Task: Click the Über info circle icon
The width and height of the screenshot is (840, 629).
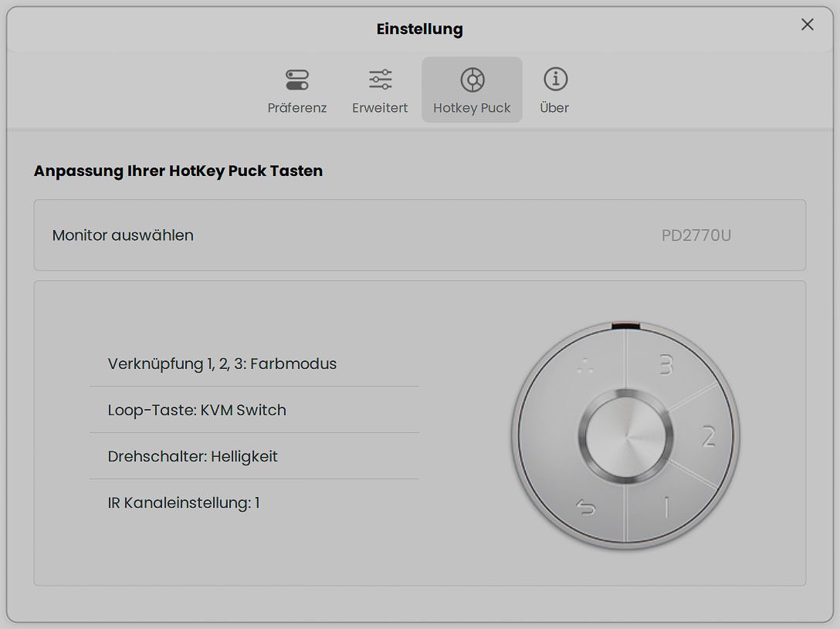Action: click(555, 79)
